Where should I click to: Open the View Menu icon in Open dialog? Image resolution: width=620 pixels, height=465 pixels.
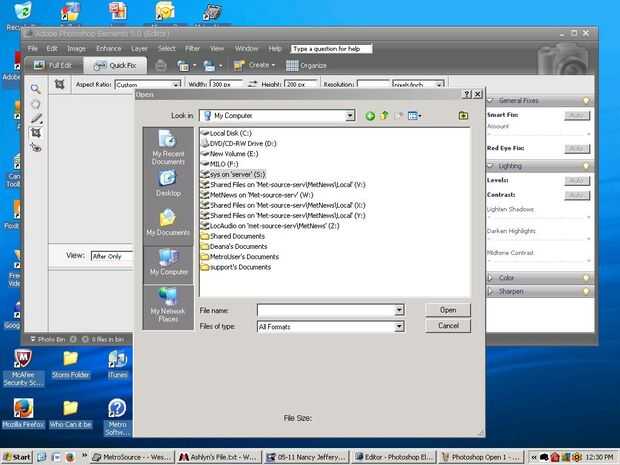point(414,115)
